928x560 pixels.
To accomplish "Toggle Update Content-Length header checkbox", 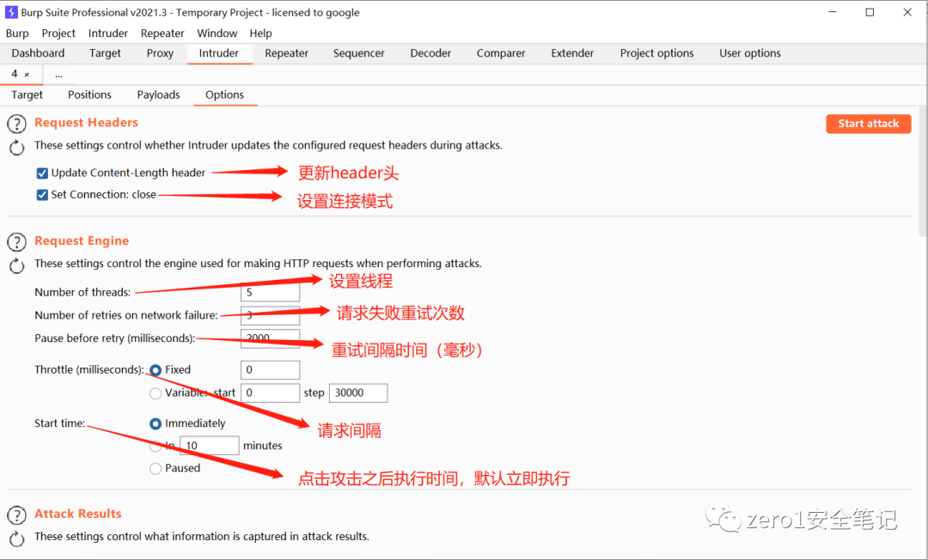I will (42, 173).
